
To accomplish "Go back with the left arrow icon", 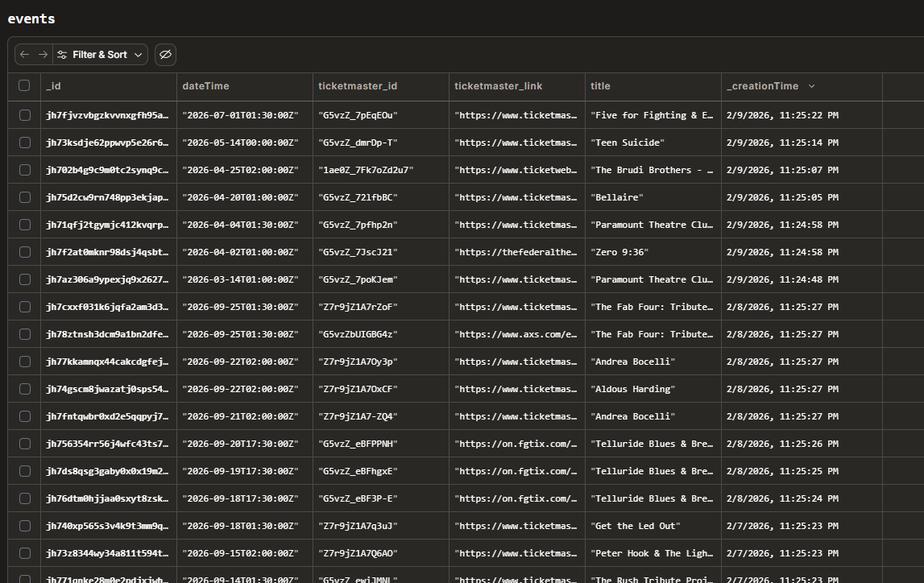I will tap(24, 55).
